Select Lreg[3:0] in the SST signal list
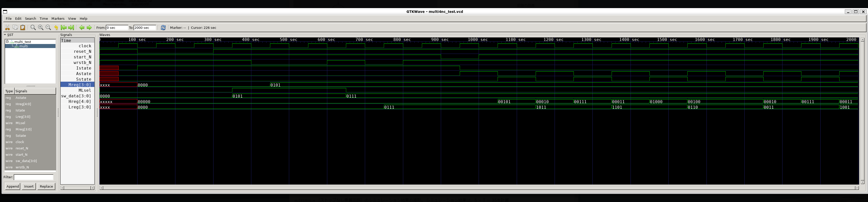This screenshot has width=868, height=202. [30, 117]
